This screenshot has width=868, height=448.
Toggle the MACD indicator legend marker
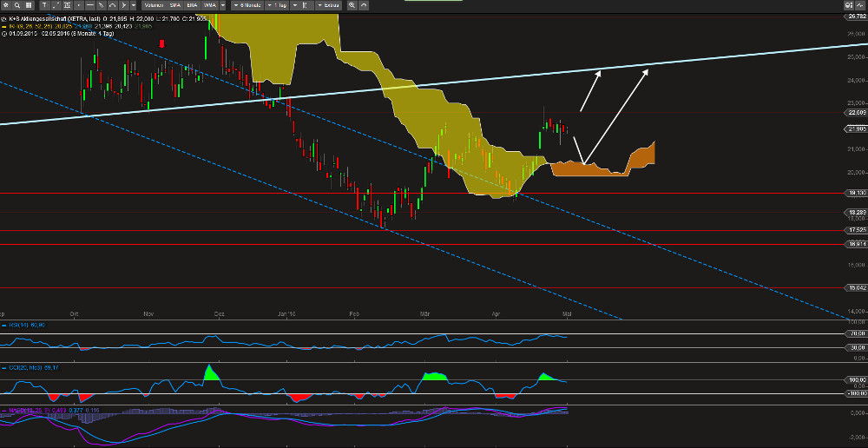coord(3,411)
